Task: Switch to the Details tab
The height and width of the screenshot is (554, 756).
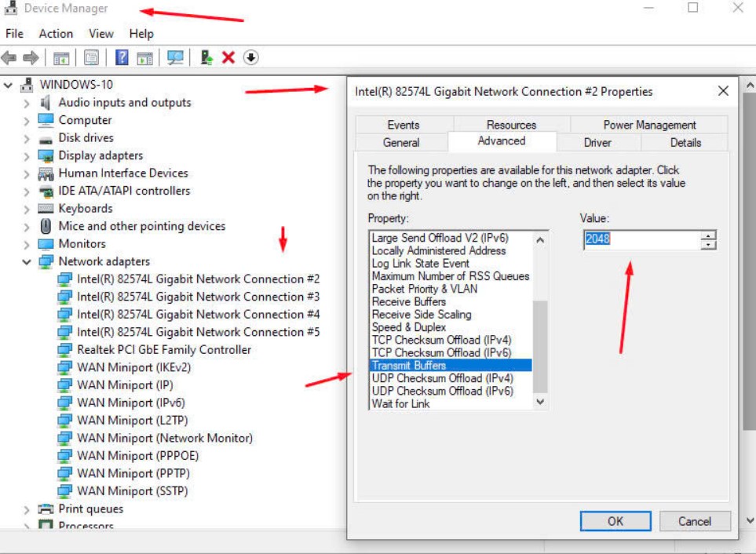Action: (685, 143)
